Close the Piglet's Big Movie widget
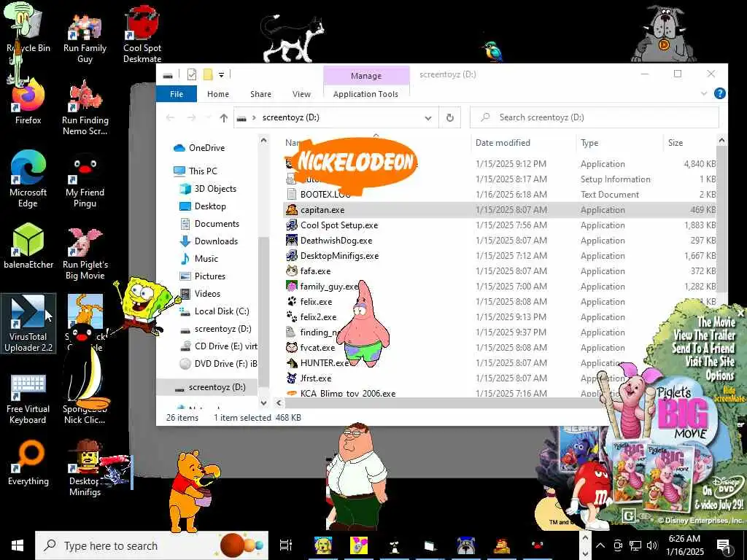 pyautogui.click(x=740, y=313)
